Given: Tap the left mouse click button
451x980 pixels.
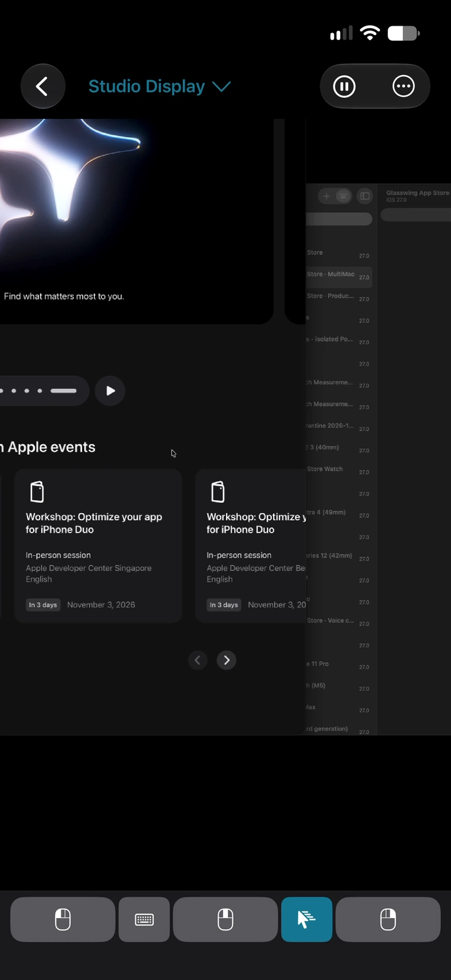Looking at the screenshot, I should 63,919.
